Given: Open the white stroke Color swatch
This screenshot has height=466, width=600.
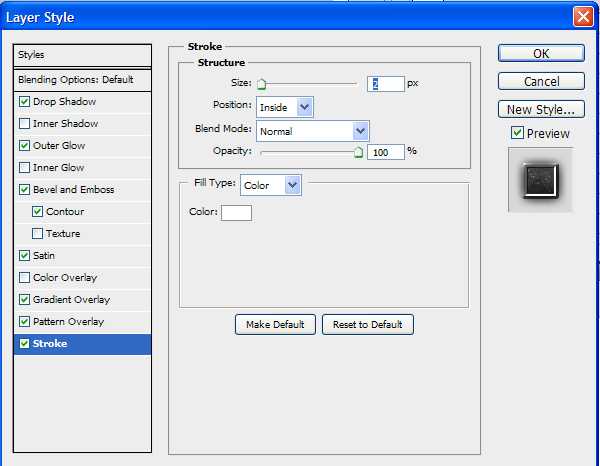Looking at the screenshot, I should coord(236,213).
